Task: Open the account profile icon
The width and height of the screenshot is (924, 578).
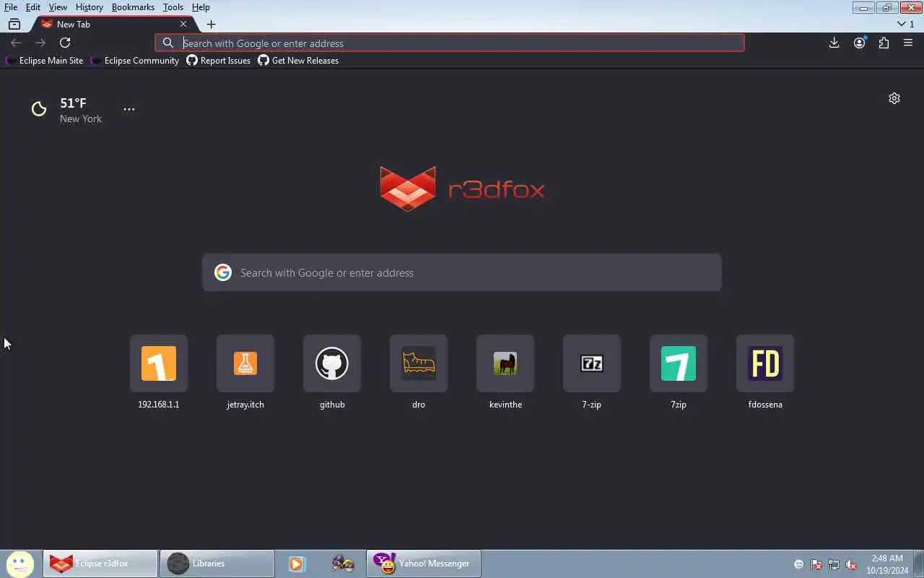Action: 859,43
